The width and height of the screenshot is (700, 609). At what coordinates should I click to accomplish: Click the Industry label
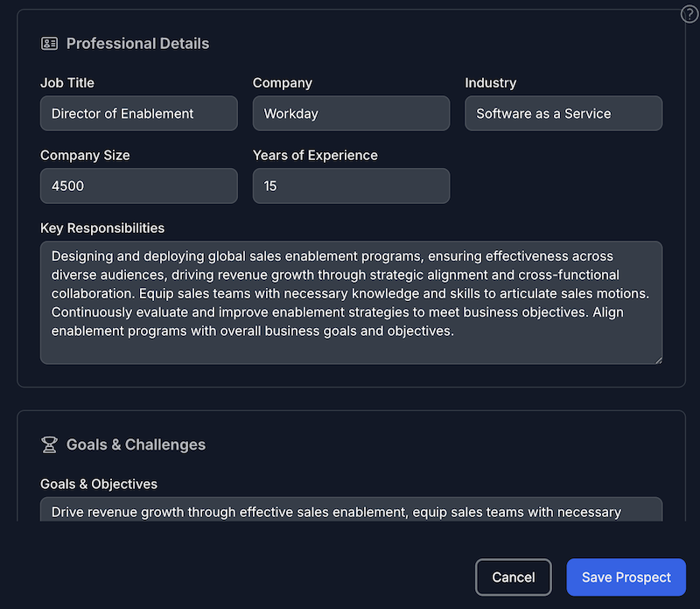[490, 82]
